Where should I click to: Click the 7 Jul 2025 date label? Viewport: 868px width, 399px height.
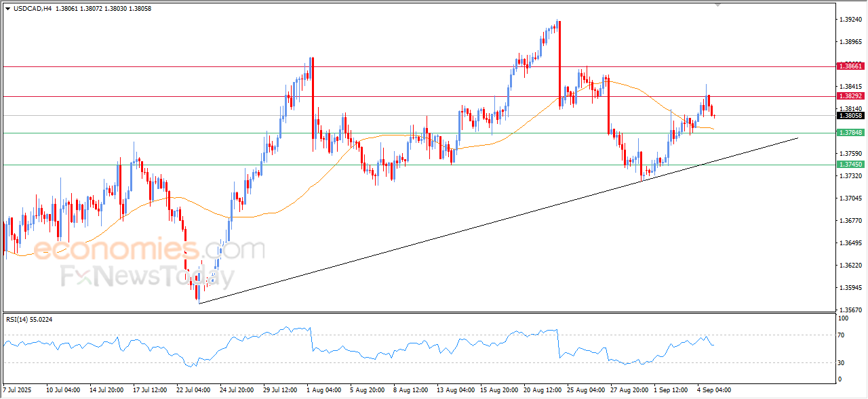click(x=18, y=390)
